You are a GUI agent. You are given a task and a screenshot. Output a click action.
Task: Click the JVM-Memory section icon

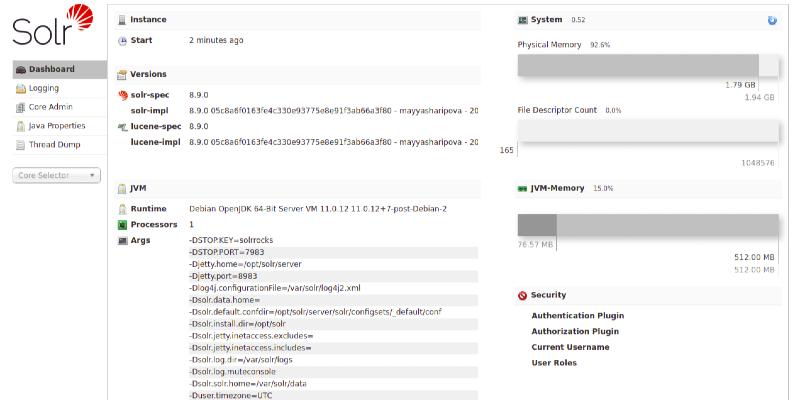point(522,188)
